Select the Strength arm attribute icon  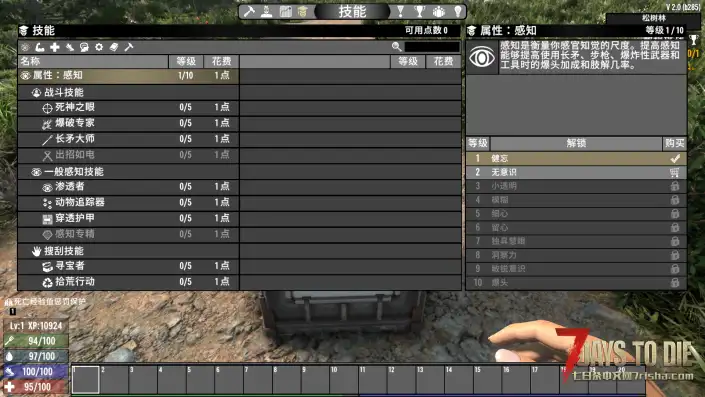click(40, 47)
